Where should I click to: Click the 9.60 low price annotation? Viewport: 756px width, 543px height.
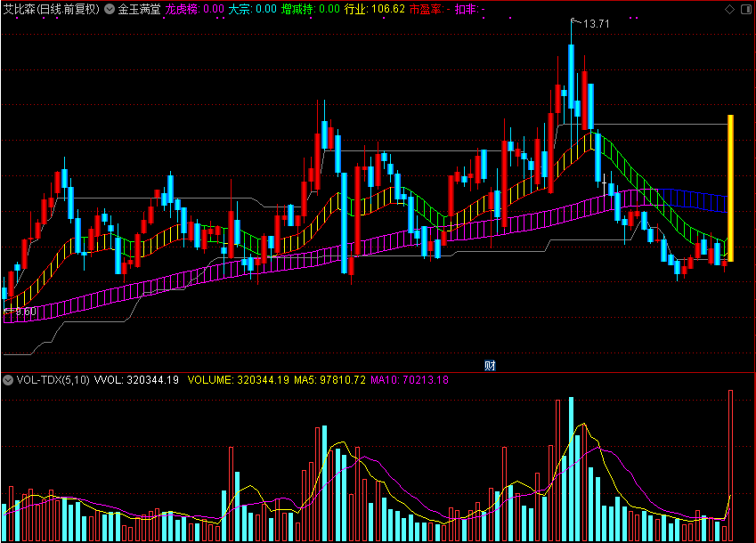26,312
